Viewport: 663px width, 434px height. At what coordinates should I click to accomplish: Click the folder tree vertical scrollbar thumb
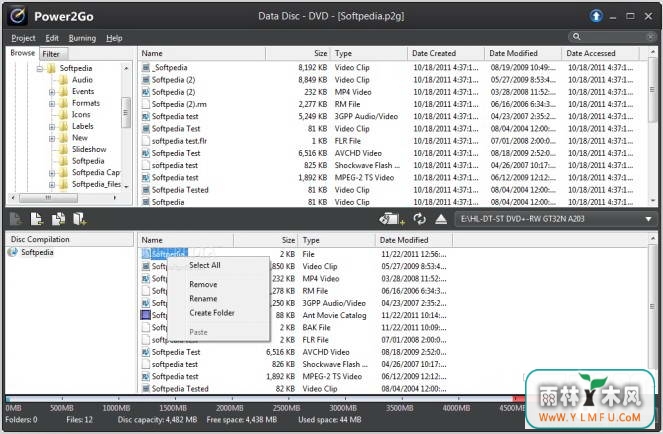click(126, 113)
